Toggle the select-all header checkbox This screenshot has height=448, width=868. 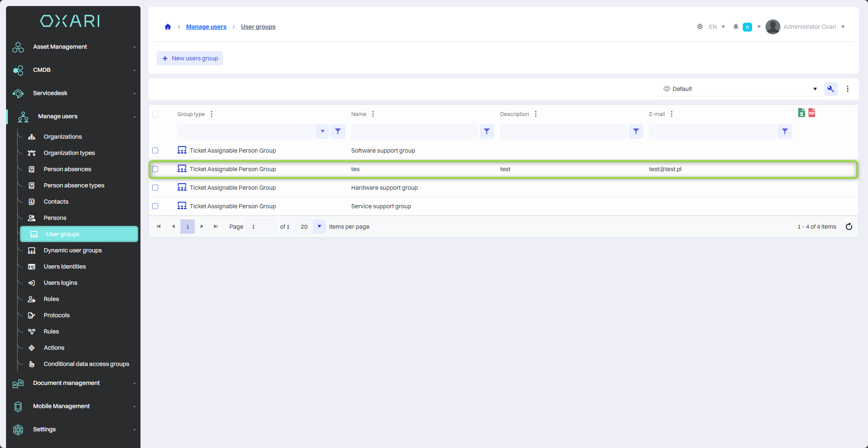coord(155,114)
